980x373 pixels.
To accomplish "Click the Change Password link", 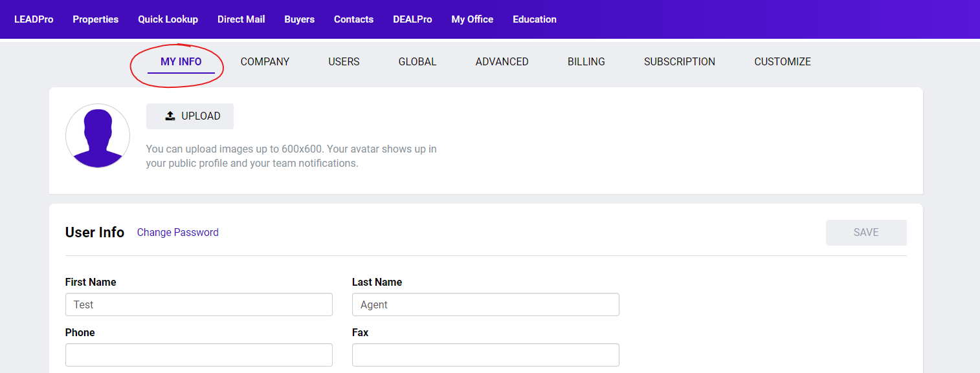I will [x=177, y=232].
